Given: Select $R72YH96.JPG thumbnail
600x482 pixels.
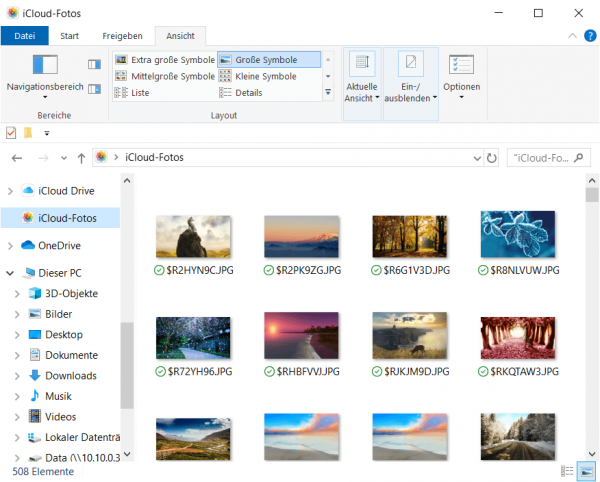Looking at the screenshot, I should (x=193, y=338).
